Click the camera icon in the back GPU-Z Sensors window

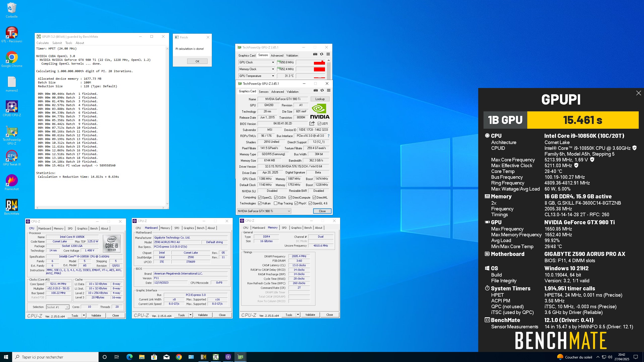(x=315, y=54)
